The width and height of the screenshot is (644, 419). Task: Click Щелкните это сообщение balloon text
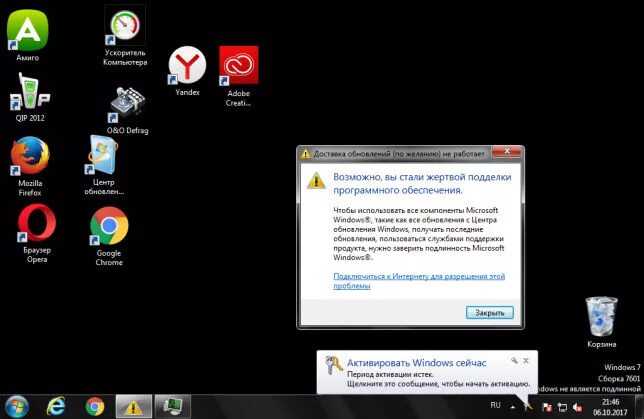(438, 384)
